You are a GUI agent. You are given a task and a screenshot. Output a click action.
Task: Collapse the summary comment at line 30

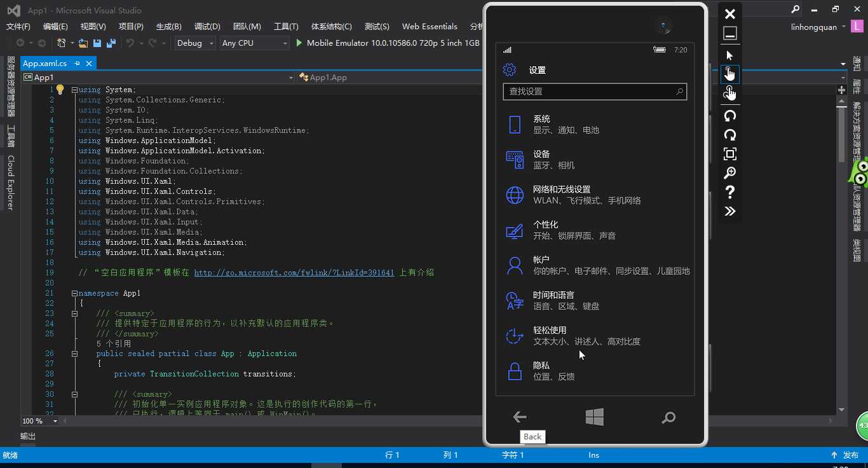[x=74, y=394]
